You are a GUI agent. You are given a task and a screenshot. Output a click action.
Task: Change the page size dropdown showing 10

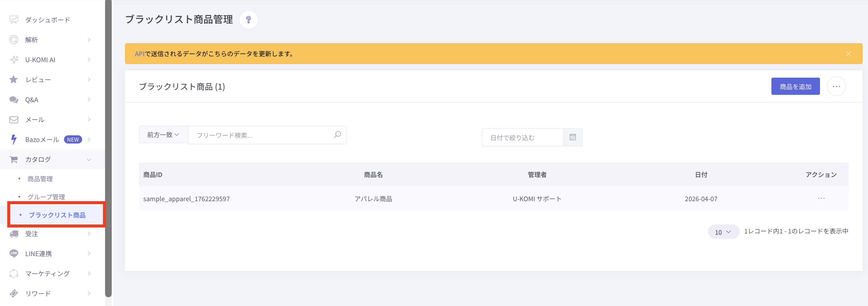[723, 232]
